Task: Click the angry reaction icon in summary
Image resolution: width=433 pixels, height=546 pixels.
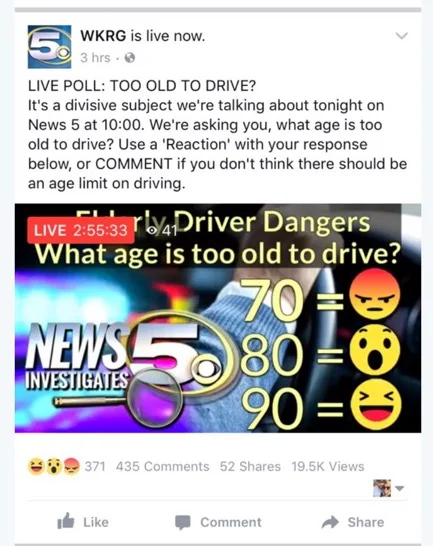Action: pyautogui.click(x=71, y=467)
